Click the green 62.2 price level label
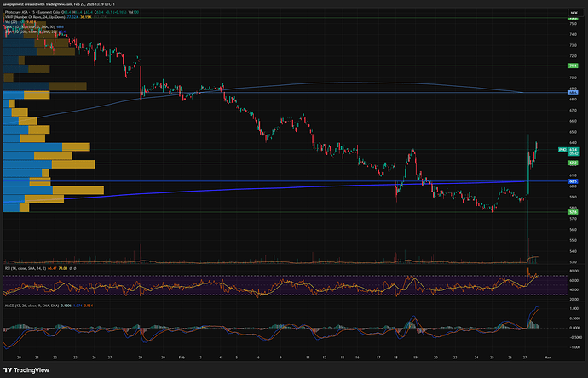The width and height of the screenshot is (588, 378). [574, 163]
